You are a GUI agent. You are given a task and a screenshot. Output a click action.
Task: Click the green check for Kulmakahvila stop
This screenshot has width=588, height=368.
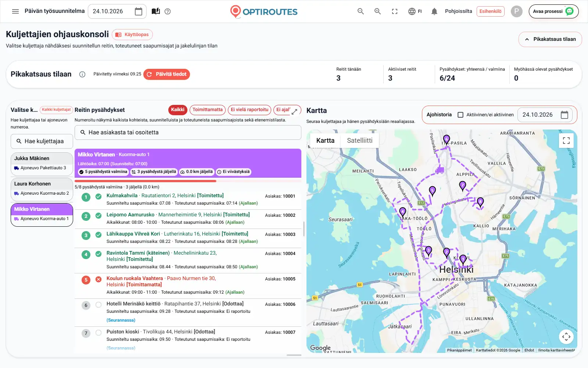click(x=98, y=197)
